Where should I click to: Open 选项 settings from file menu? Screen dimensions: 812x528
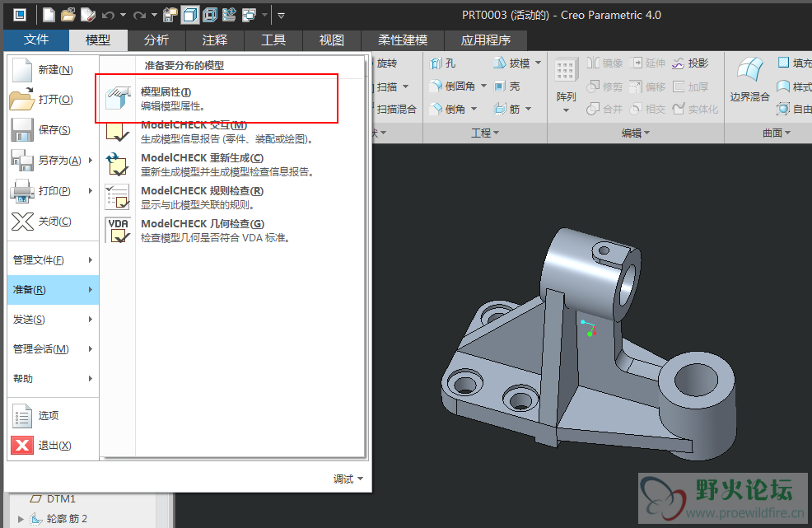click(x=53, y=415)
